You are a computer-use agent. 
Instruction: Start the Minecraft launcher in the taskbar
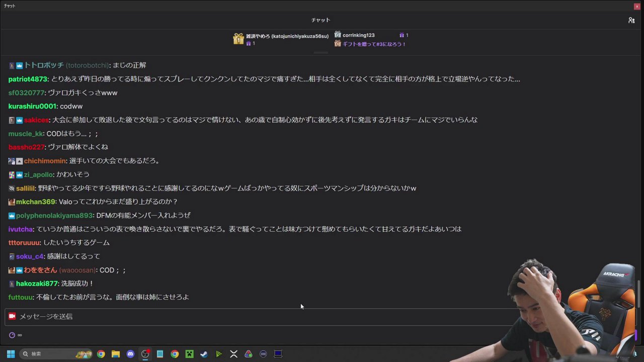pos(189,354)
